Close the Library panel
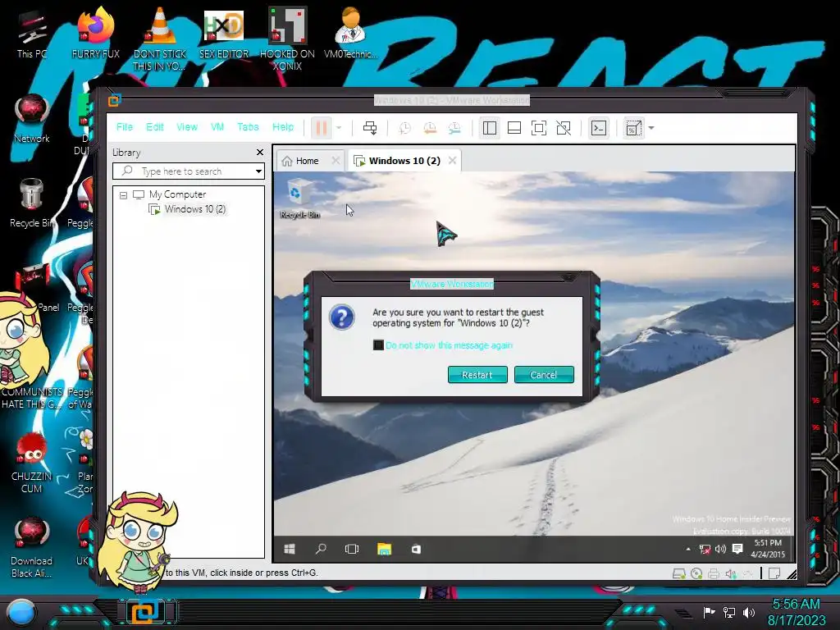This screenshot has width=840, height=630. point(260,152)
